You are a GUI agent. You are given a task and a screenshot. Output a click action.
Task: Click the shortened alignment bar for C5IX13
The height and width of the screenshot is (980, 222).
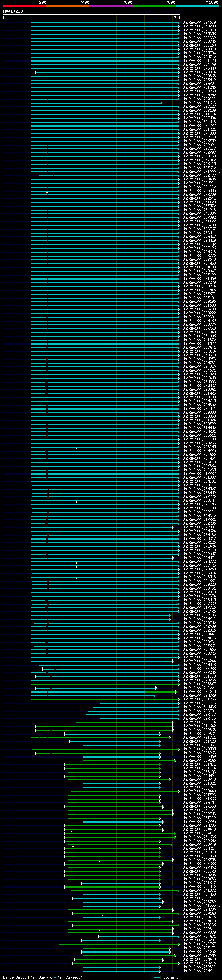(96, 103)
